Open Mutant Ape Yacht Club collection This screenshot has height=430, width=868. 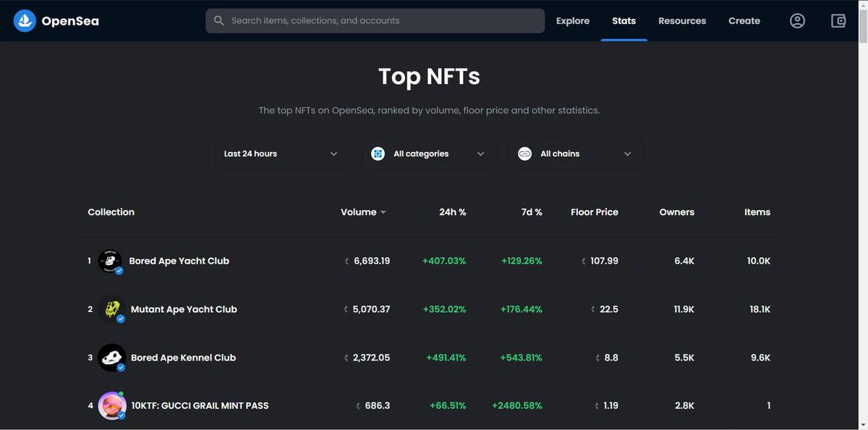pyautogui.click(x=184, y=309)
